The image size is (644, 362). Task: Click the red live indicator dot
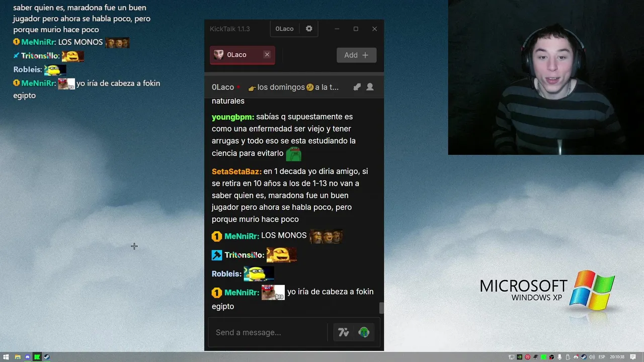click(238, 87)
